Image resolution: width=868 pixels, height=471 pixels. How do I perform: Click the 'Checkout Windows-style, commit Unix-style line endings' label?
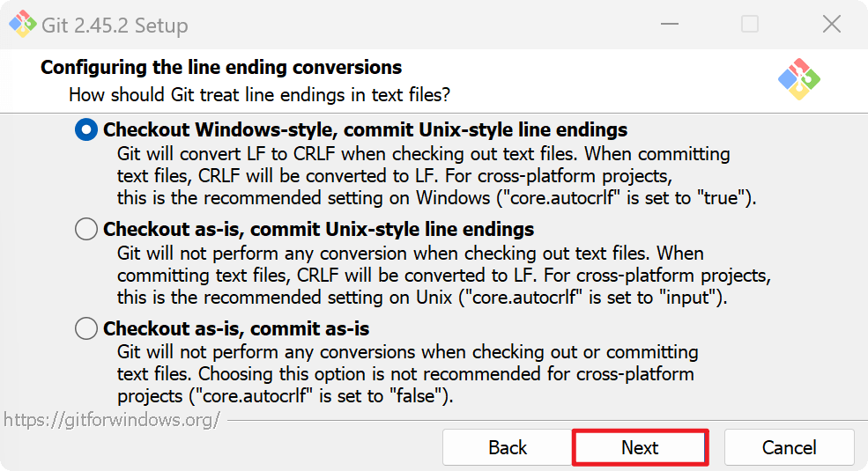365,130
